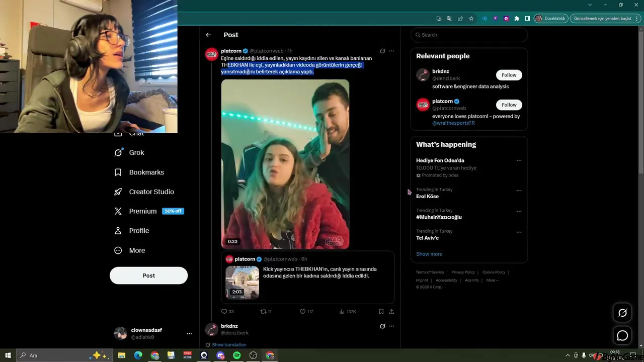Open the More sidebar menu
Viewport: 644px width, 362px height.
click(x=130, y=250)
